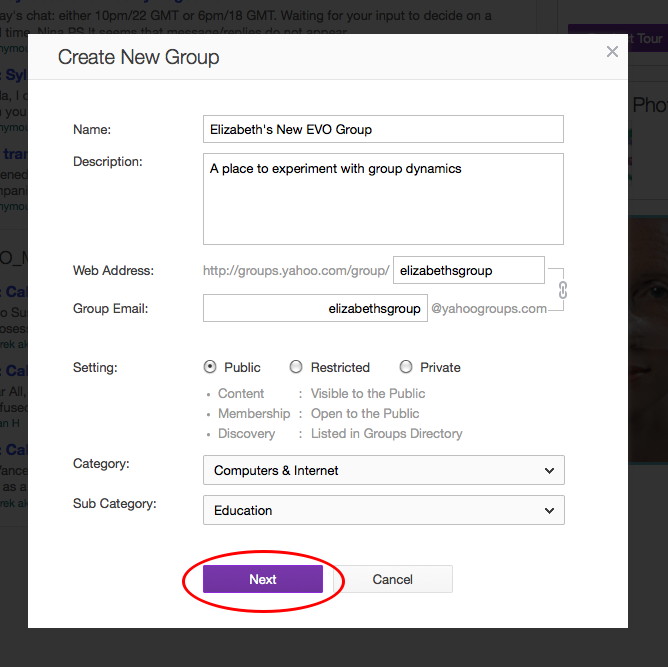Click the 'Content' label text
This screenshot has height=667, width=668.
click(241, 393)
